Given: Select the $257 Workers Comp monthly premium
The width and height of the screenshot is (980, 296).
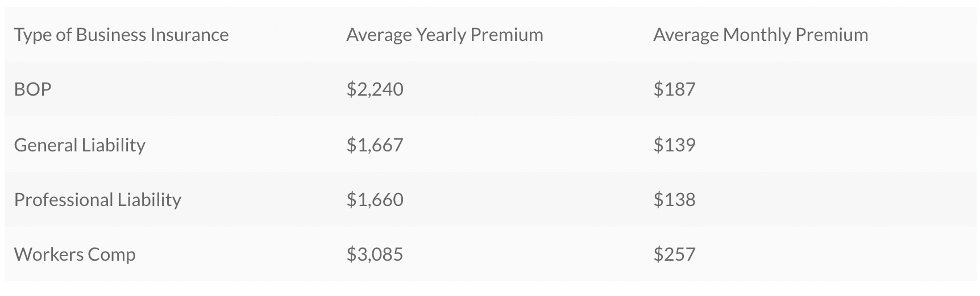Looking at the screenshot, I should point(674,254).
